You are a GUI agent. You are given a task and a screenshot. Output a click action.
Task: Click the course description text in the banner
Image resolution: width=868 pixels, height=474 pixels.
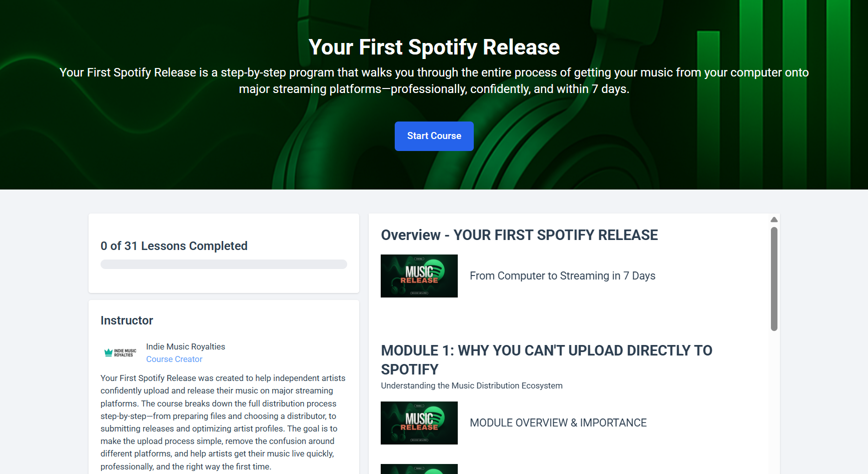pos(434,80)
